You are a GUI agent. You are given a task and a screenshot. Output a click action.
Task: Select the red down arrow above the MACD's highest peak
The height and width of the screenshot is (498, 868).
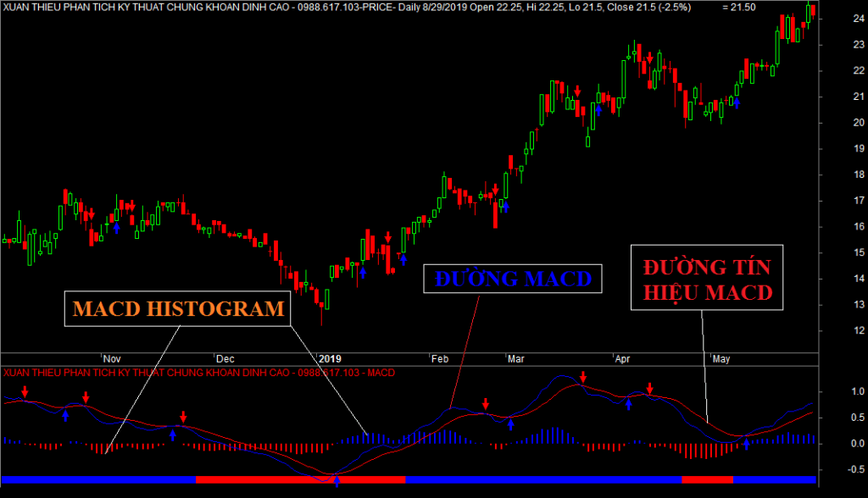pyautogui.click(x=583, y=377)
